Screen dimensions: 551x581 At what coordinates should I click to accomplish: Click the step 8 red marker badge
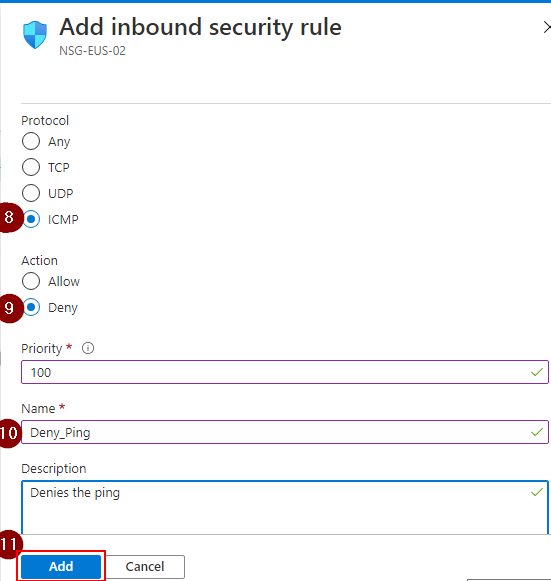(10, 218)
